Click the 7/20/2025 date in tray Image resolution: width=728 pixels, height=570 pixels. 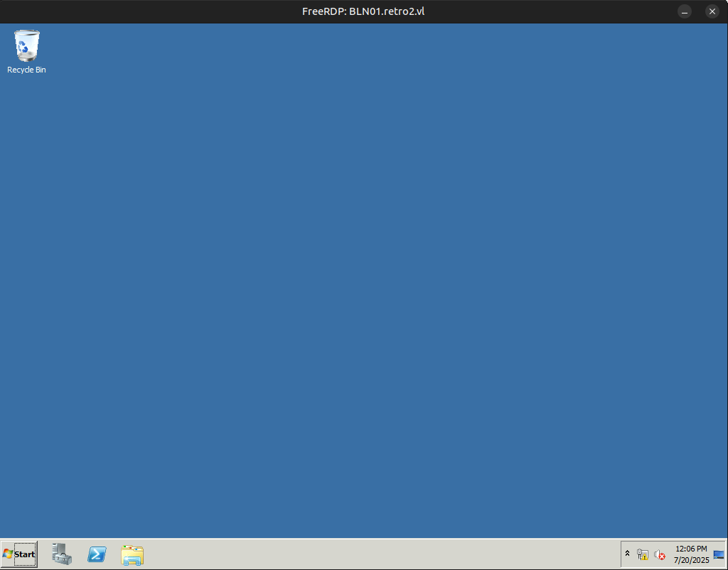pyautogui.click(x=691, y=560)
